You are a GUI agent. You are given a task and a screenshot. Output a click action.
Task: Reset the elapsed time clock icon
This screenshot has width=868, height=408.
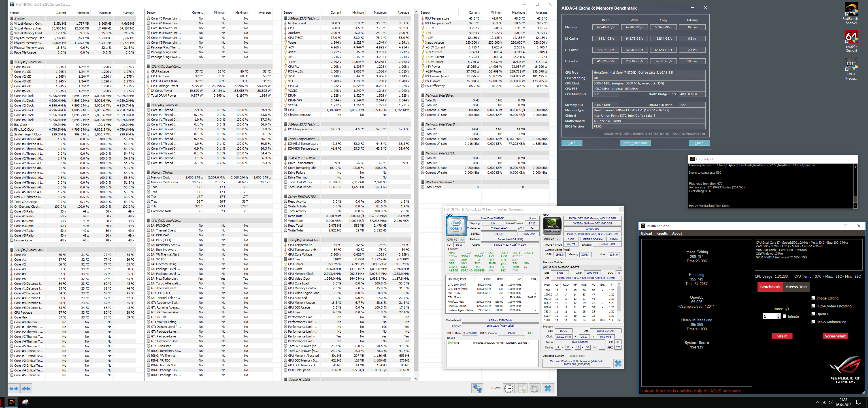pyautogui.click(x=509, y=388)
